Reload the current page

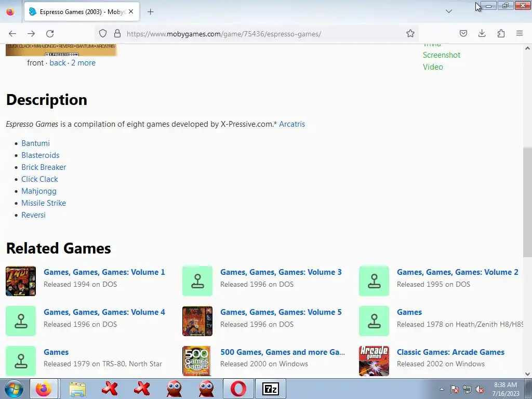pyautogui.click(x=50, y=34)
